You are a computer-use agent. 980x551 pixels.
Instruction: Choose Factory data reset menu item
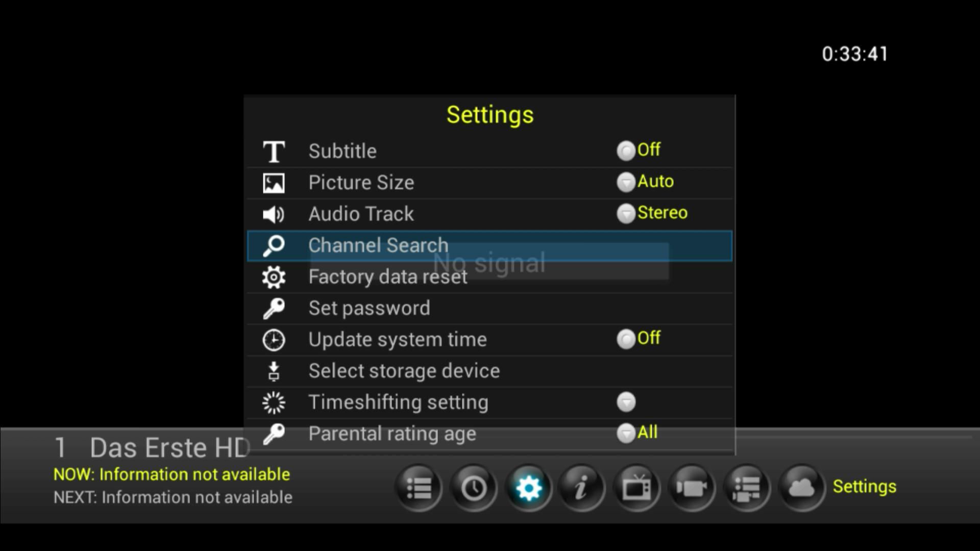tap(489, 277)
